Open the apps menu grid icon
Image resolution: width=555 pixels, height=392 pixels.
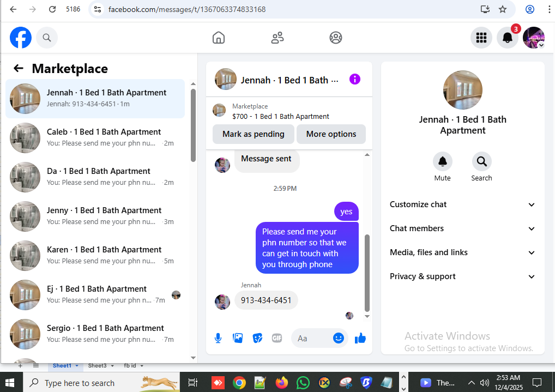click(481, 38)
